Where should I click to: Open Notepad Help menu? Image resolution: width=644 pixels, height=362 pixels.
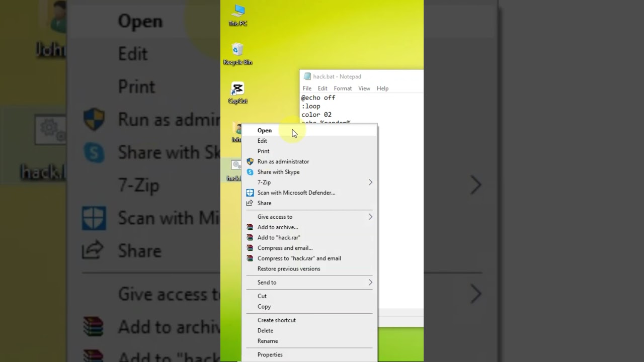tap(382, 88)
